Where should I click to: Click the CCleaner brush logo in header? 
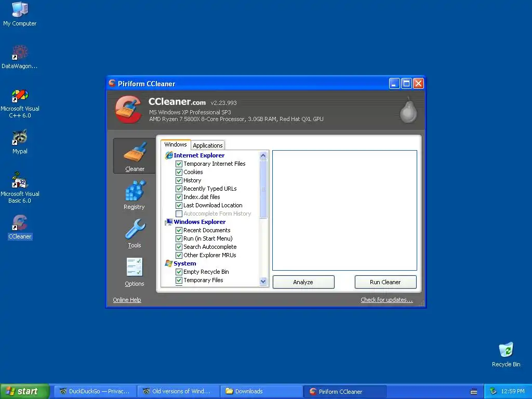click(128, 109)
